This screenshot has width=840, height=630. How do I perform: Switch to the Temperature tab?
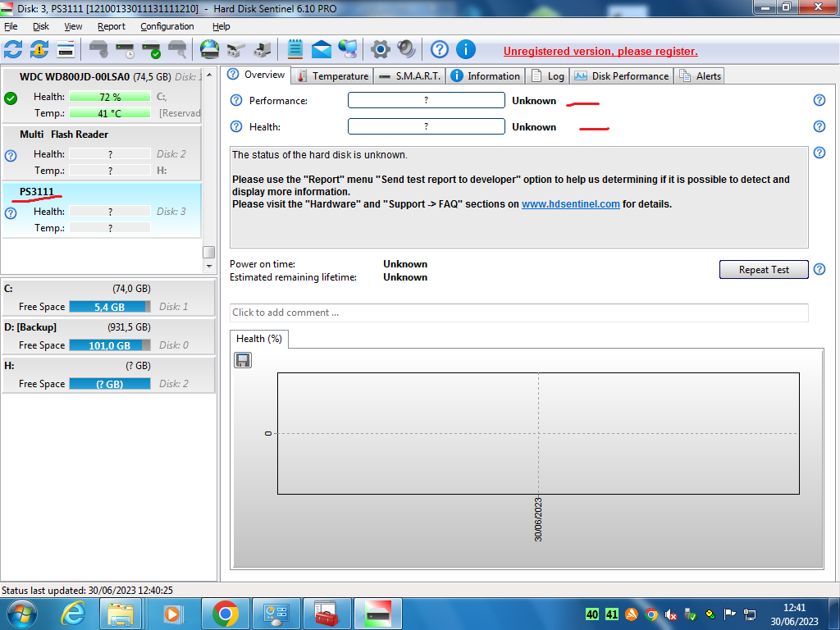pyautogui.click(x=333, y=76)
